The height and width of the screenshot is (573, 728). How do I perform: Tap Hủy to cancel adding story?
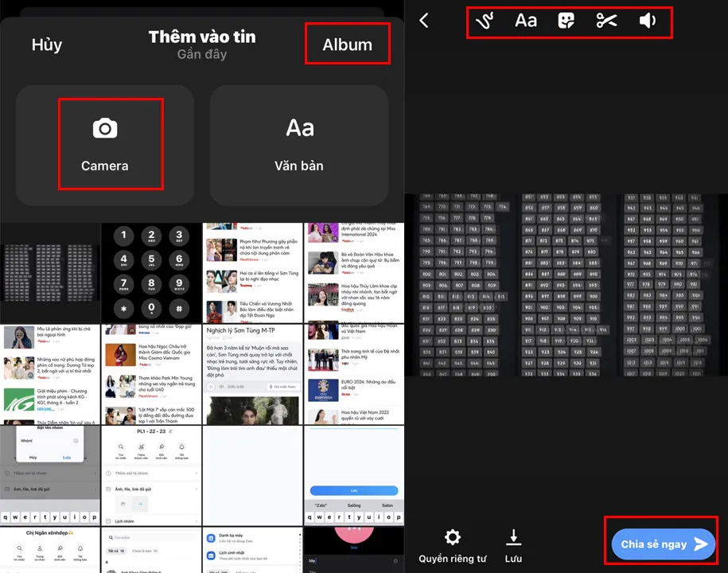pyautogui.click(x=47, y=45)
